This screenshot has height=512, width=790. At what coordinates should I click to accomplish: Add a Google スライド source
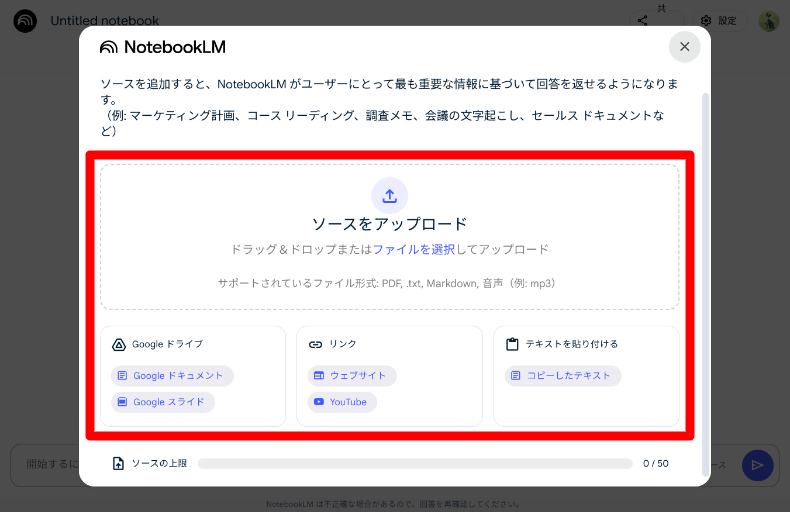tap(163, 402)
